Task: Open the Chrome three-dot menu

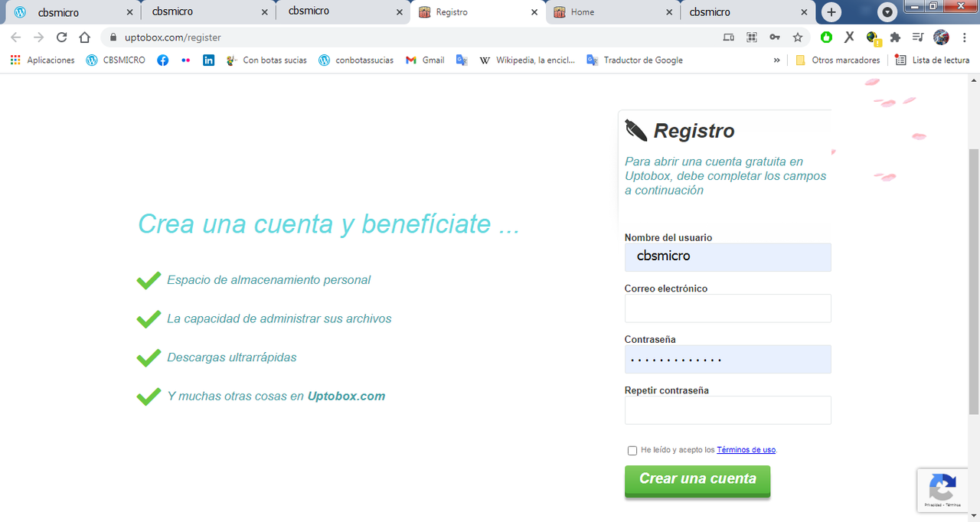Action: pos(965,37)
